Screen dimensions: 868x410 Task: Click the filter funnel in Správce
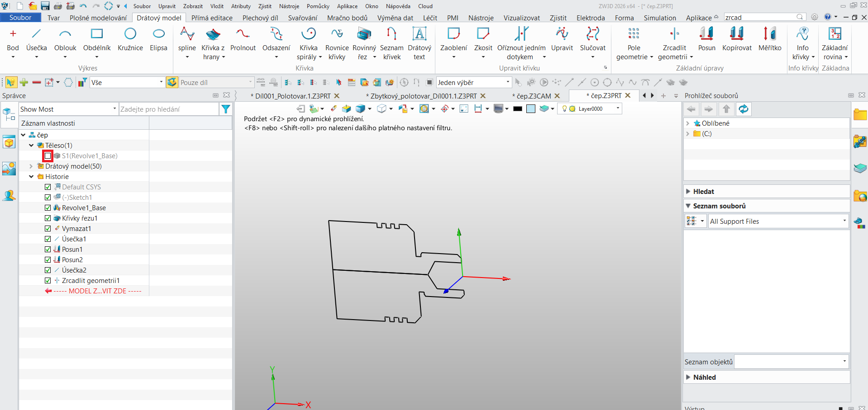pyautogui.click(x=225, y=109)
